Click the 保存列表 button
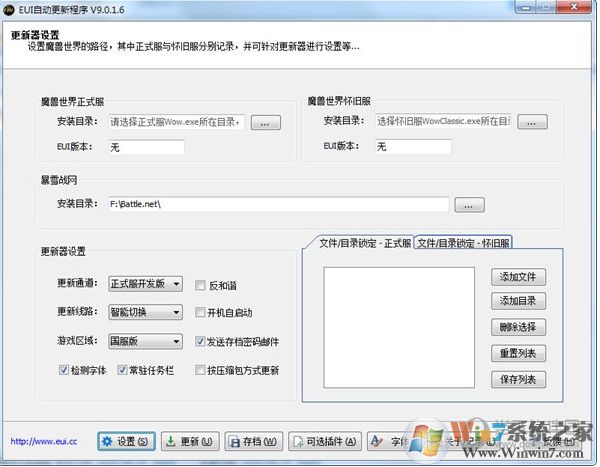Viewport: 600px width, 467px height. click(x=518, y=379)
